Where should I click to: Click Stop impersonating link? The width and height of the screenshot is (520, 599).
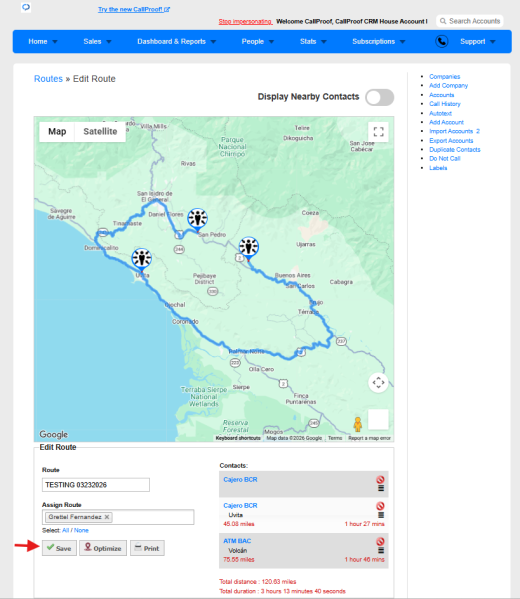click(x=245, y=21)
